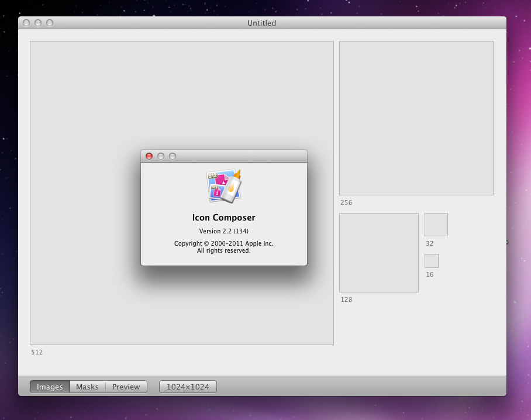This screenshot has width=531, height=420.
Task: Minimize the Untitled window
Action: tap(38, 23)
